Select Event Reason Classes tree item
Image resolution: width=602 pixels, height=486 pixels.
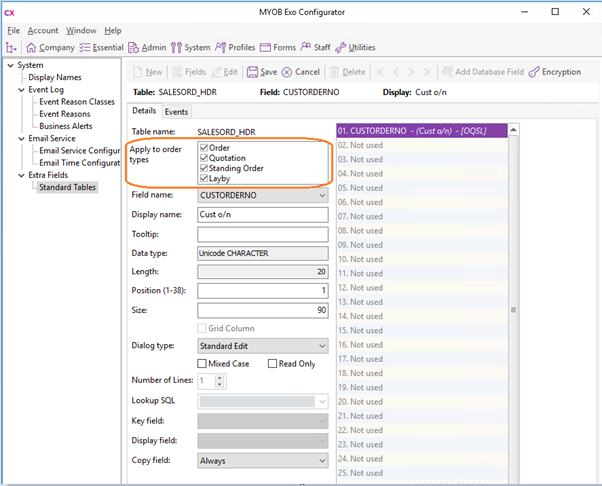77,102
